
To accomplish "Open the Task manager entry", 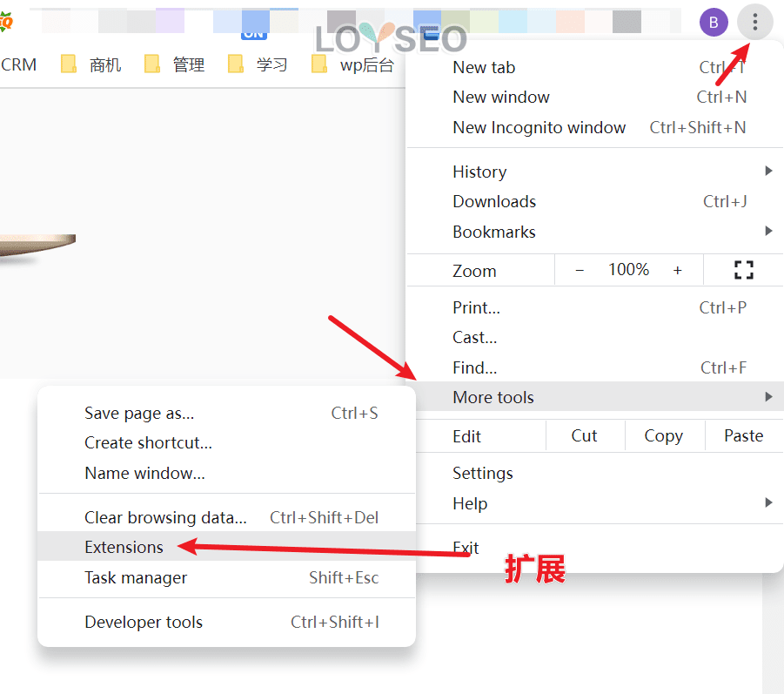I will (135, 578).
